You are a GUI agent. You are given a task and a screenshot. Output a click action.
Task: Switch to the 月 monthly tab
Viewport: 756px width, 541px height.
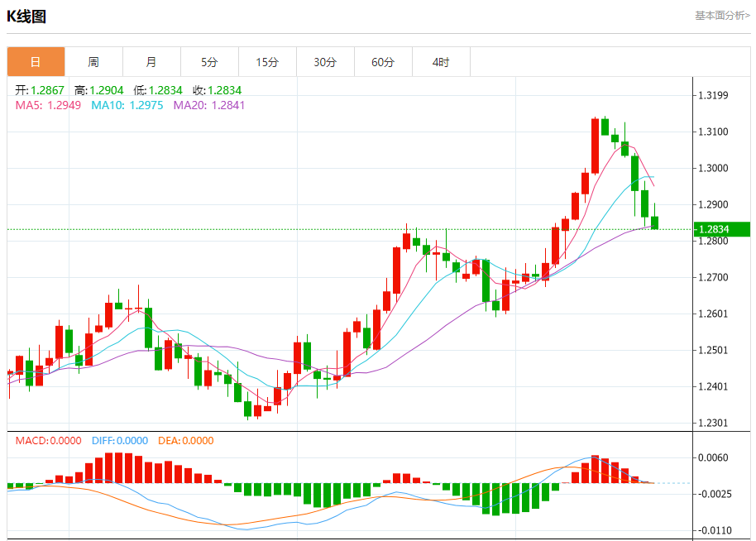coord(151,62)
